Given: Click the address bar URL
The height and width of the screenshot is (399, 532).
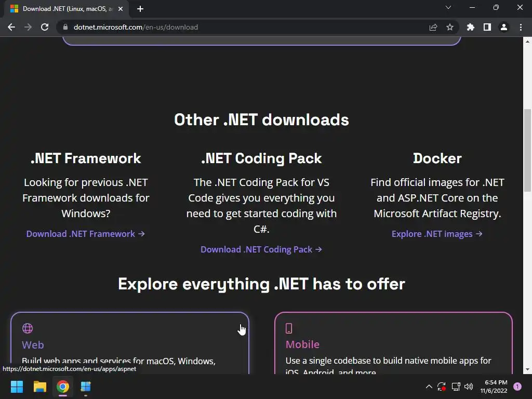Looking at the screenshot, I should click(136, 27).
